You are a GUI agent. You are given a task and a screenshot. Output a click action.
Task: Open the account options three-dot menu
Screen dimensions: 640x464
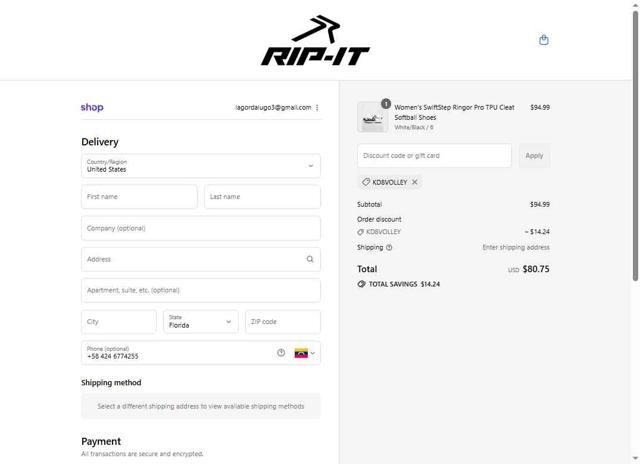point(317,107)
